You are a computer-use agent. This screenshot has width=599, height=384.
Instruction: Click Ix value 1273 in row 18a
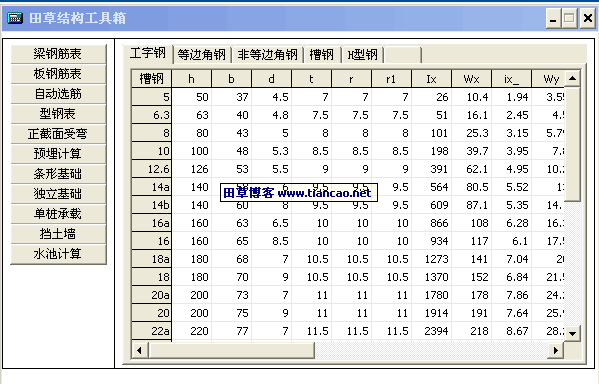pos(432,259)
